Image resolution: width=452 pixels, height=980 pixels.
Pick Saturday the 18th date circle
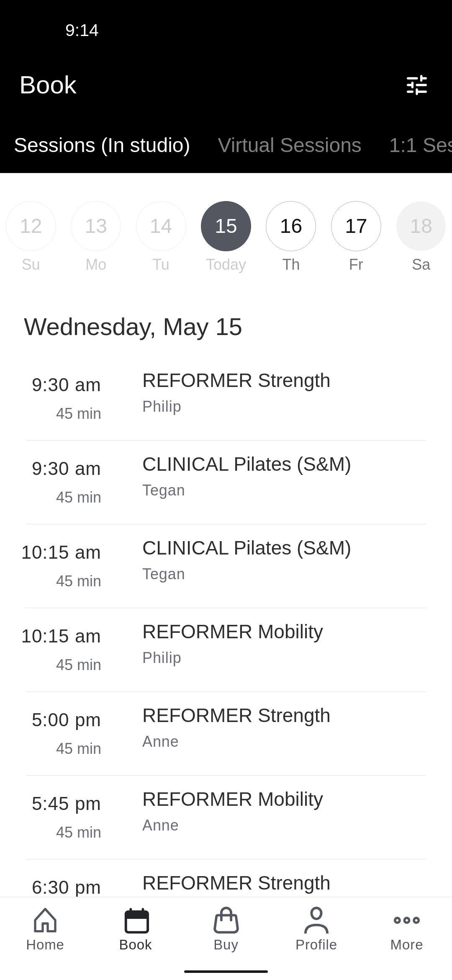pos(421,226)
